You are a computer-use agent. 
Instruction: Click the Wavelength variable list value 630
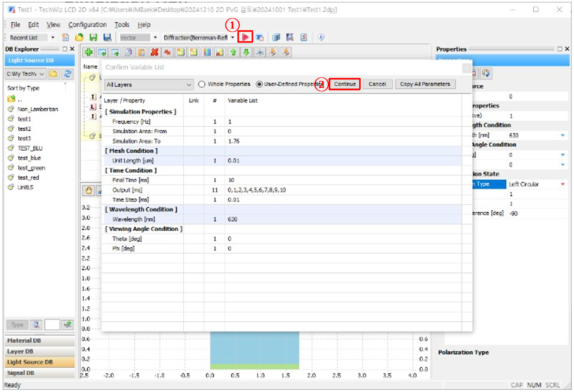(x=233, y=219)
